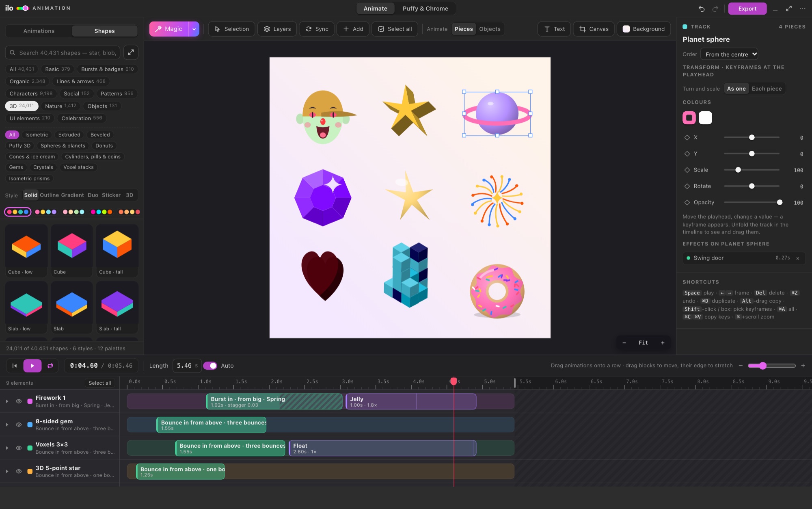This screenshot has height=509, width=812.
Task: Choose the Gradient style
Action: (x=73, y=195)
